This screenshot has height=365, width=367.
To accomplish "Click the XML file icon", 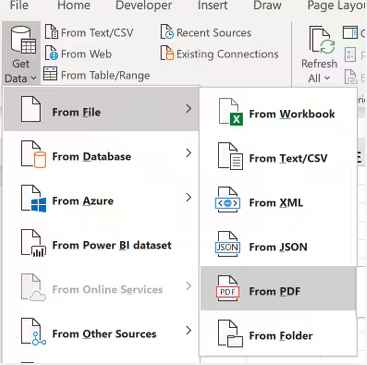I will [228, 200].
